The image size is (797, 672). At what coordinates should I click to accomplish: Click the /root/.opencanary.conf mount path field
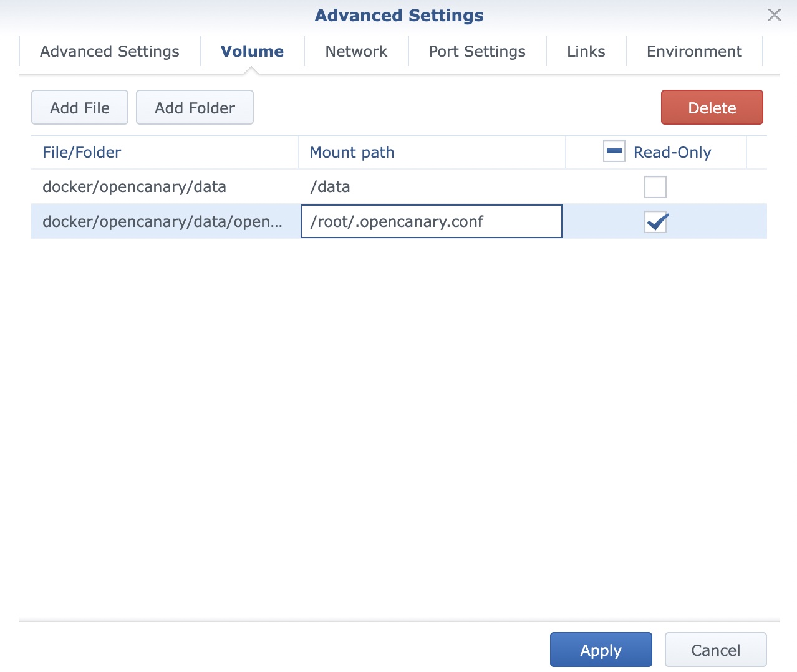[x=431, y=222]
